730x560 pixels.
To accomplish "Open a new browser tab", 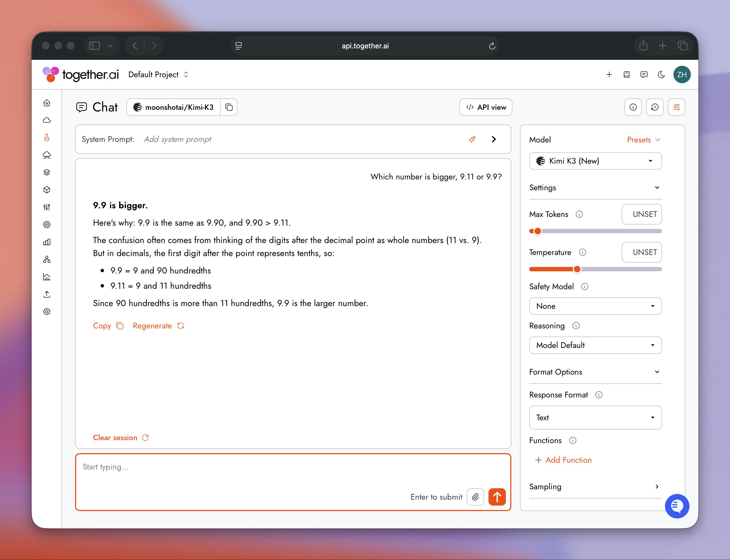I will click(x=662, y=45).
